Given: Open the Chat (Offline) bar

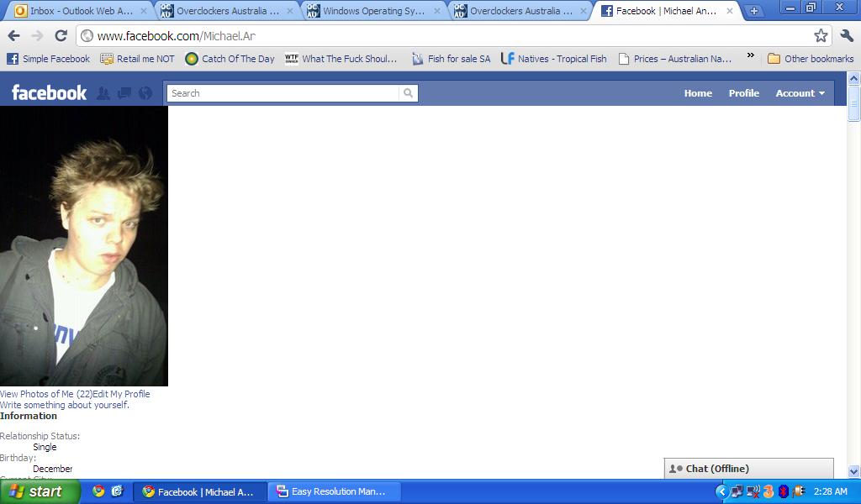Looking at the screenshot, I should pyautogui.click(x=748, y=469).
